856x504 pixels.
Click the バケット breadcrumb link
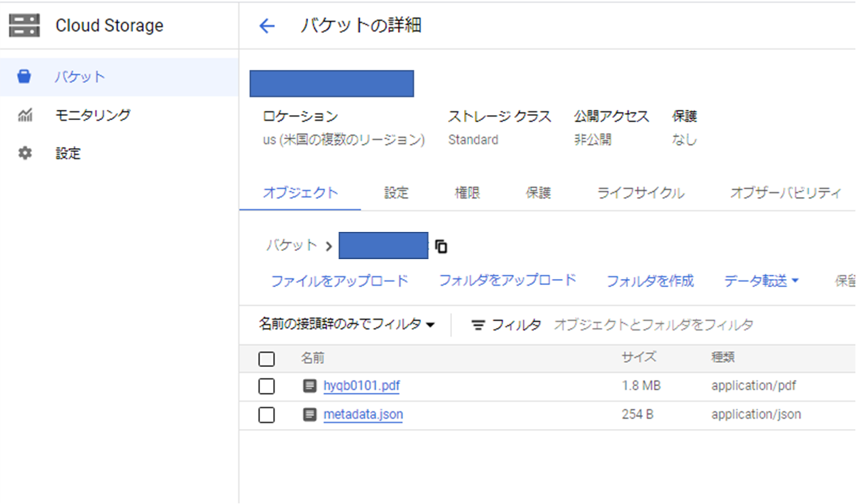[x=291, y=246]
